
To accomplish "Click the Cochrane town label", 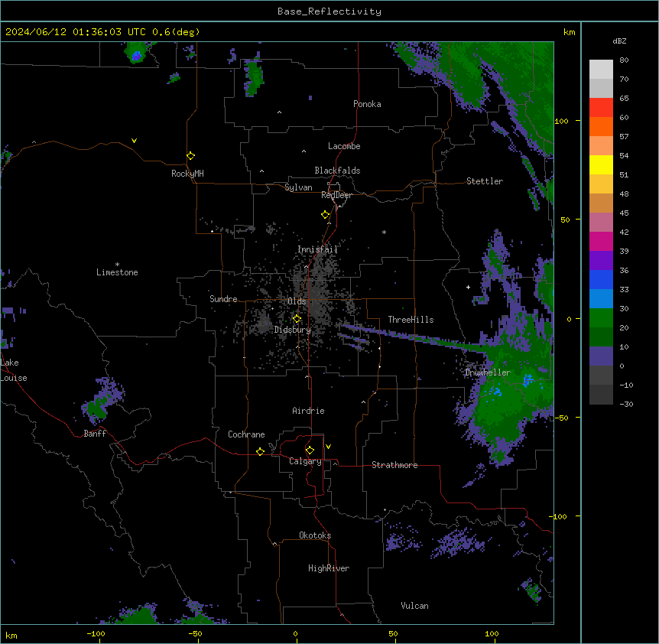I will [246, 434].
